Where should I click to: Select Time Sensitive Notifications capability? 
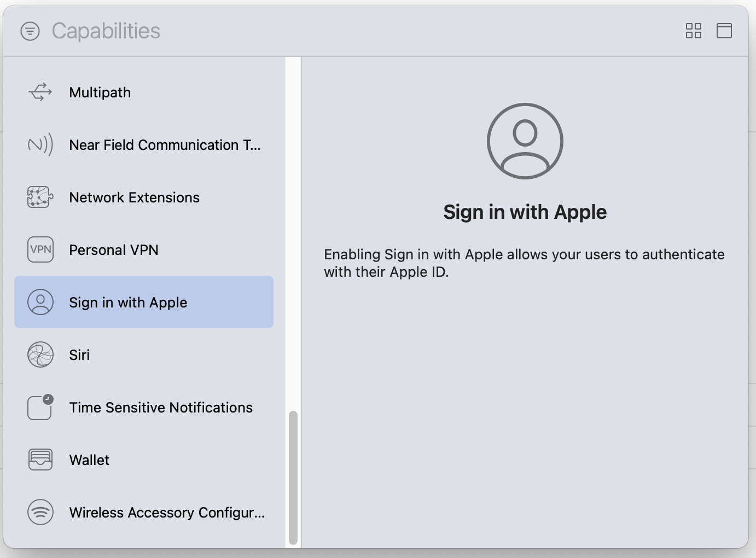point(144,407)
